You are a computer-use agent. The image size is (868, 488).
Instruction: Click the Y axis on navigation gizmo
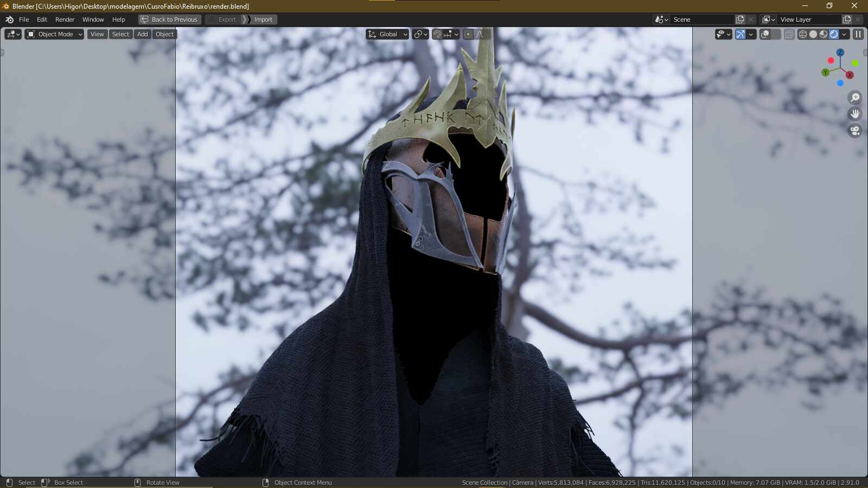(826, 73)
